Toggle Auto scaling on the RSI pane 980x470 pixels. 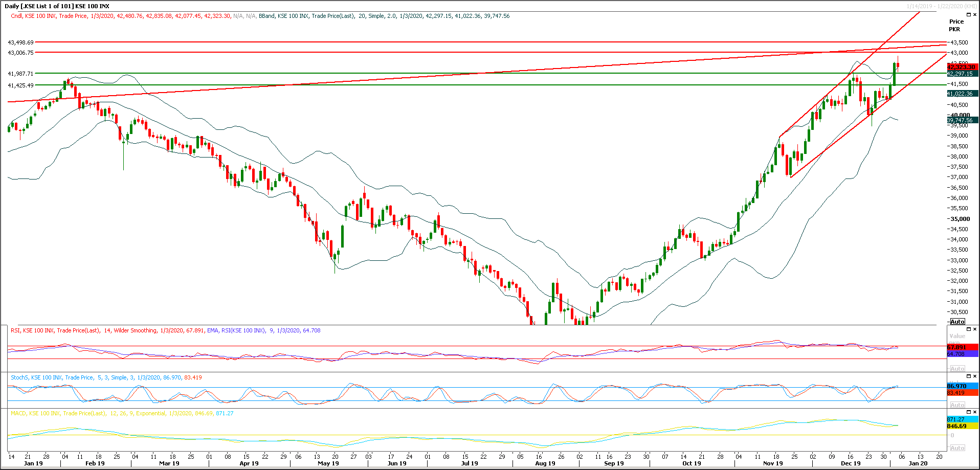pos(957,368)
